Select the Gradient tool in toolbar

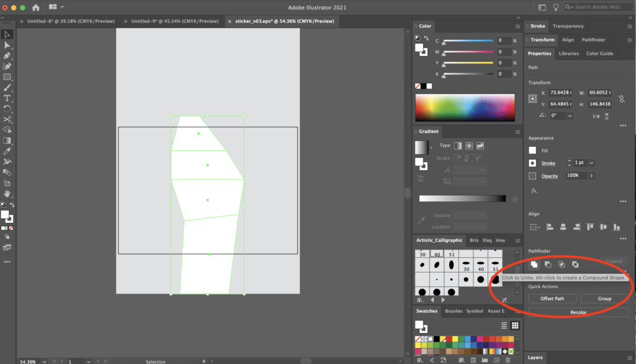(x=7, y=140)
